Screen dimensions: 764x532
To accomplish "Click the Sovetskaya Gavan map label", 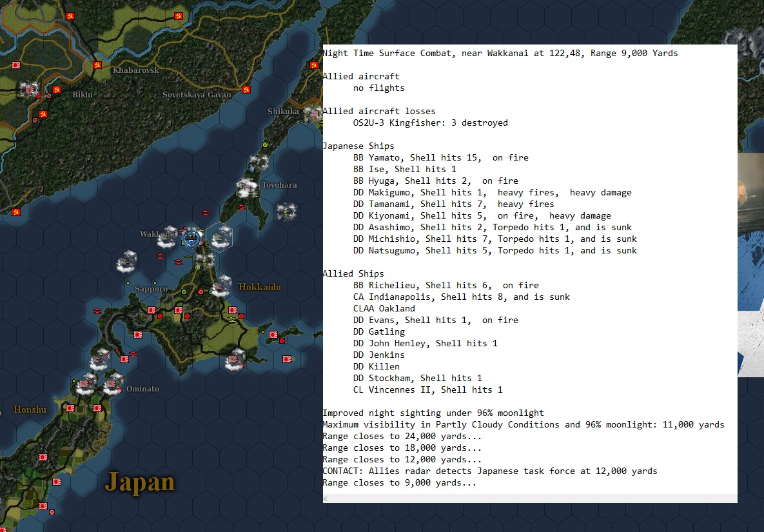I will pyautogui.click(x=197, y=95).
